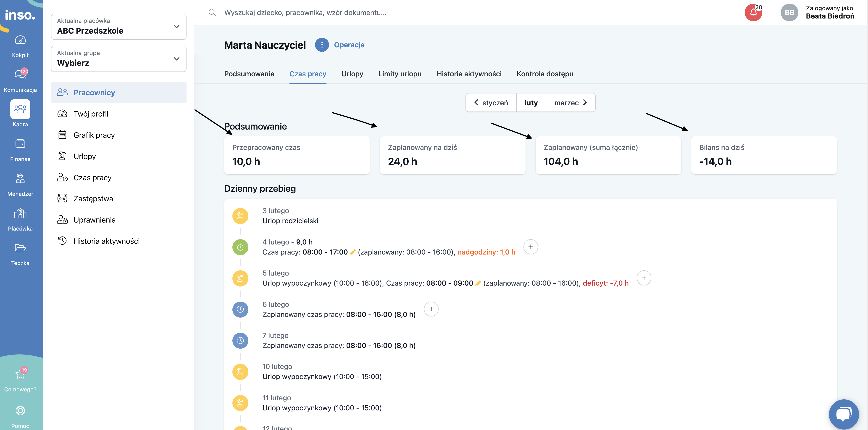Image resolution: width=868 pixels, height=430 pixels.
Task: Switch to the Czas pracy tab
Action: point(308,74)
